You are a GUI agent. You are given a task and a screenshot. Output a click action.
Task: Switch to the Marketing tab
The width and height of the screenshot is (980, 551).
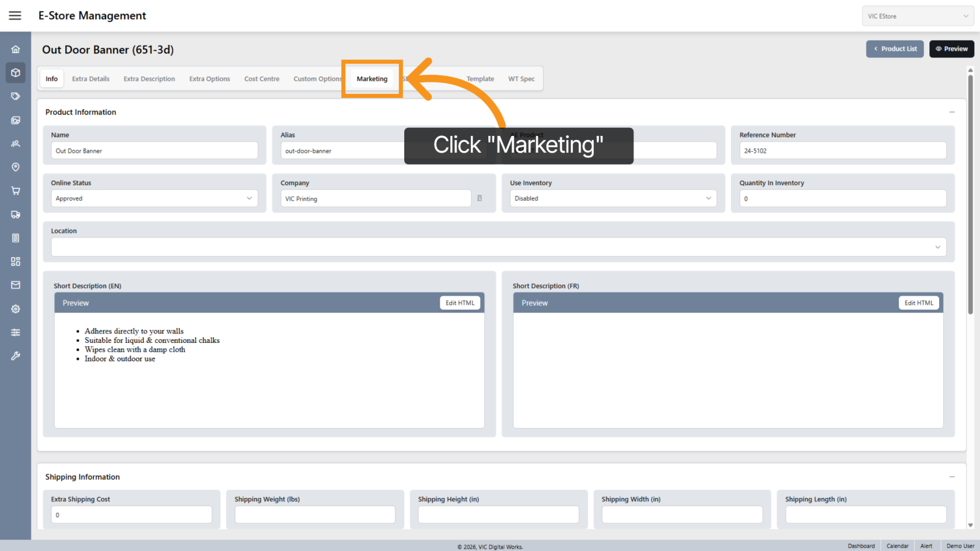pos(372,79)
